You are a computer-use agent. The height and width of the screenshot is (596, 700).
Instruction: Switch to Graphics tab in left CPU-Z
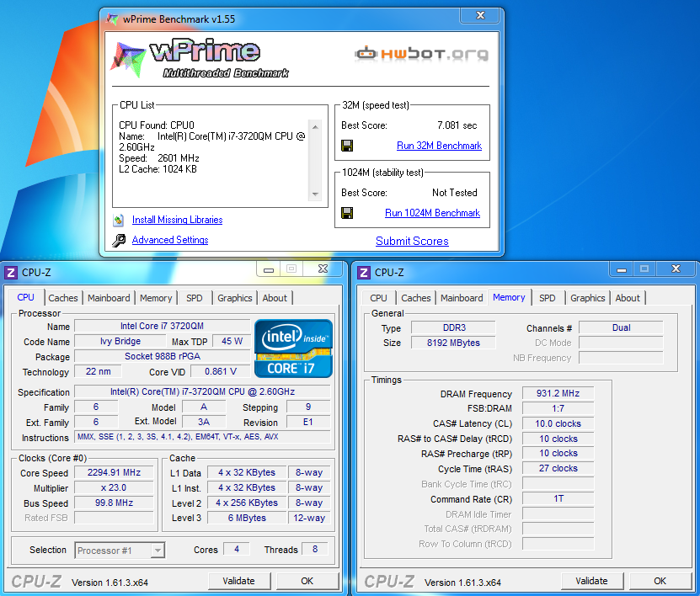pyautogui.click(x=235, y=298)
